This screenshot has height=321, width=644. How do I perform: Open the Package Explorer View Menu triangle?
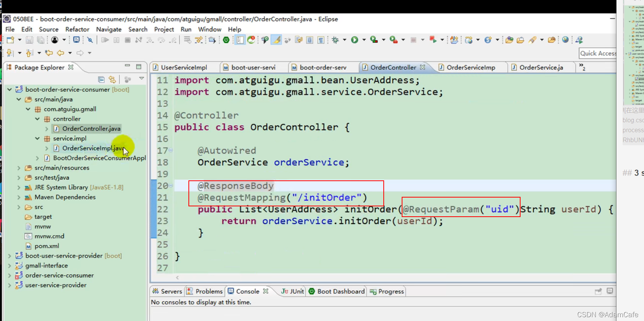[141, 78]
